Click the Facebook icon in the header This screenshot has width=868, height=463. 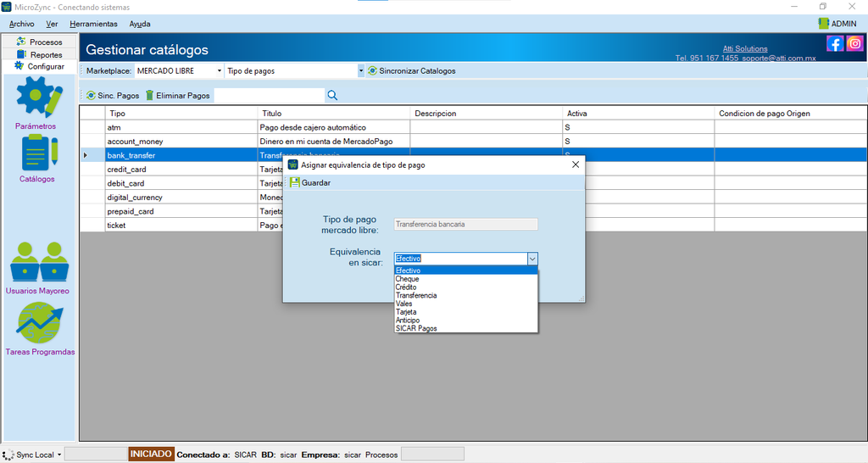coord(835,43)
